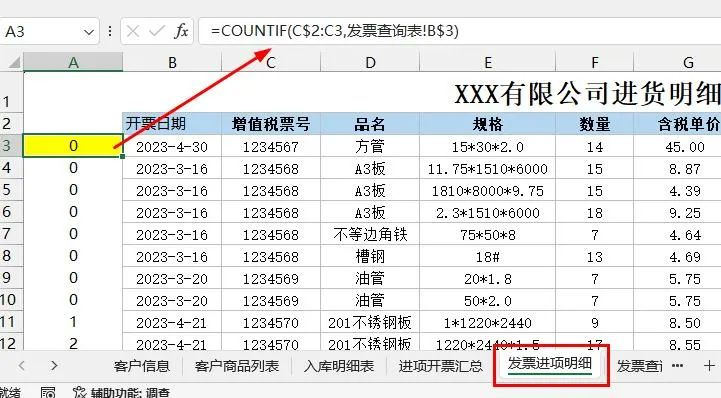Select column F header

[595, 62]
